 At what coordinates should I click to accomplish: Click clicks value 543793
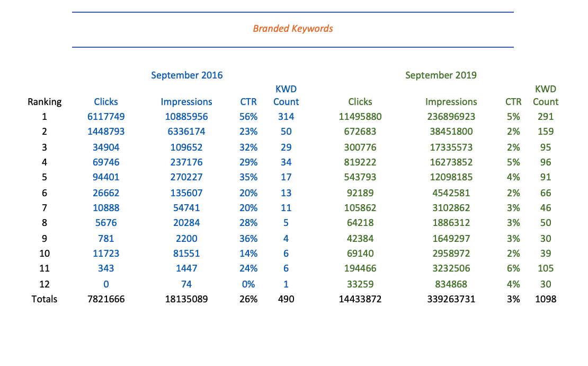coord(360,177)
